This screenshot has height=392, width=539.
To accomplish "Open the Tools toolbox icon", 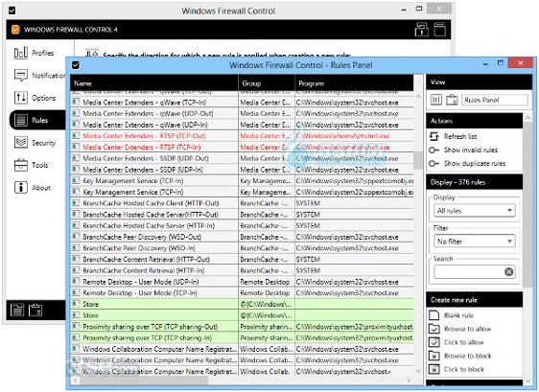I will coord(21,165).
